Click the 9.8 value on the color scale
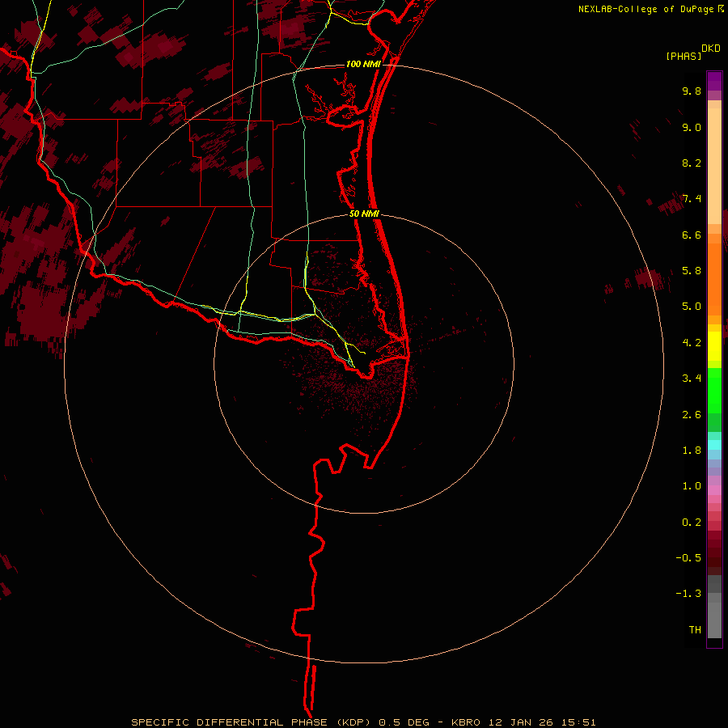Viewport: 728px width, 728px height. [x=692, y=91]
